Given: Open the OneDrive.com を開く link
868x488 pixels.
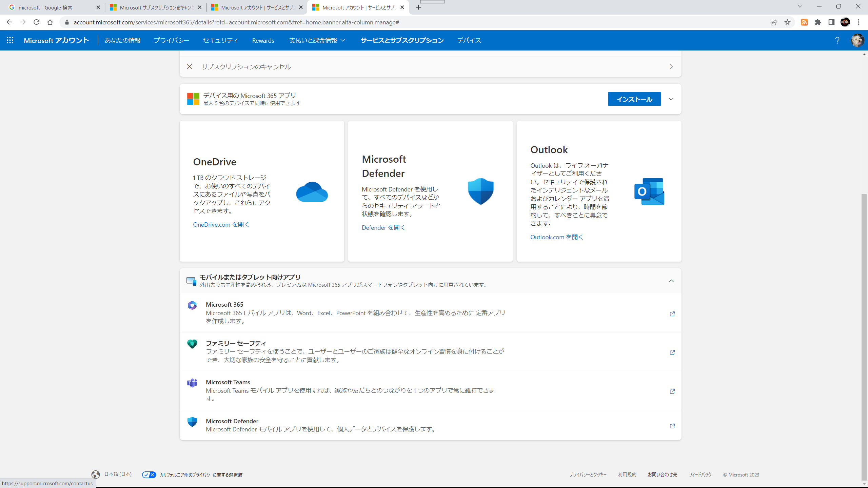Looking at the screenshot, I should click(221, 224).
